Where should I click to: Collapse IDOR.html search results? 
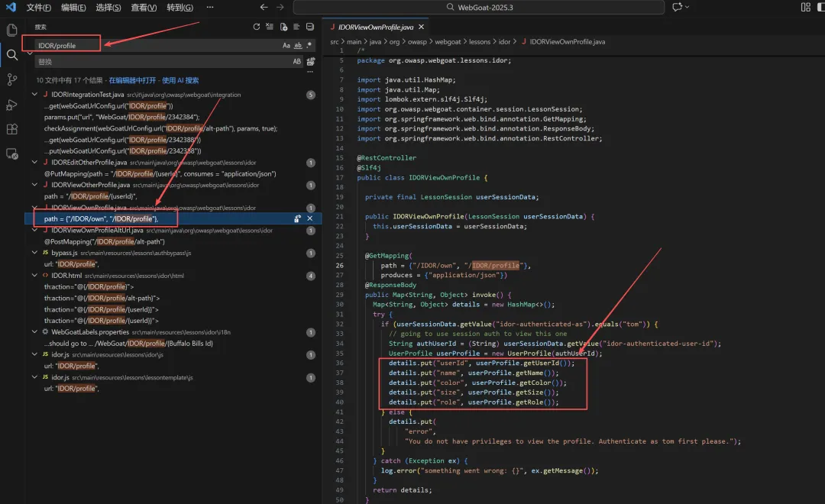click(x=34, y=275)
